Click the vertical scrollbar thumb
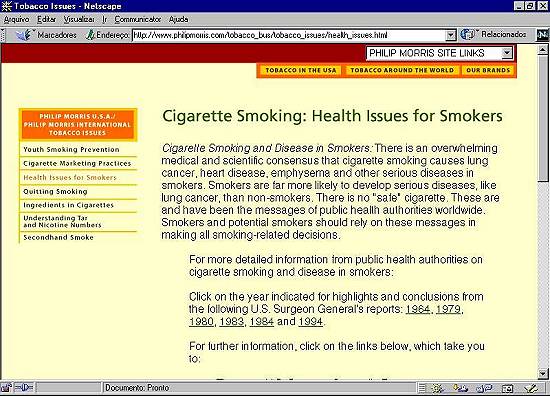Viewport: 550px width, 396px height. click(x=543, y=119)
